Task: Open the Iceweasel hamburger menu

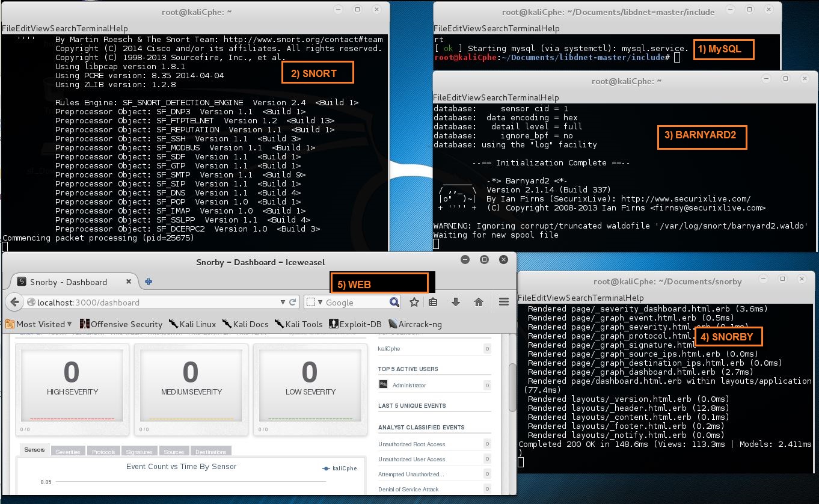Action: (x=504, y=302)
